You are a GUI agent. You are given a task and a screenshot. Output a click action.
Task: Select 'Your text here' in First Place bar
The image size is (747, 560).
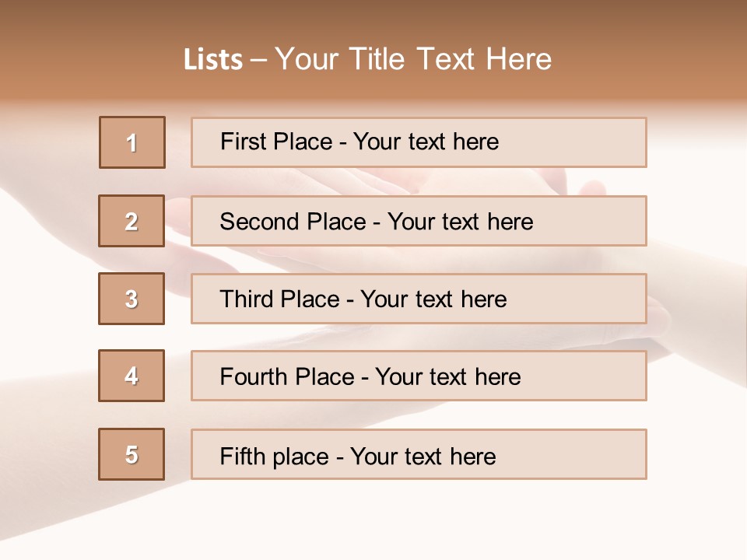click(x=426, y=142)
